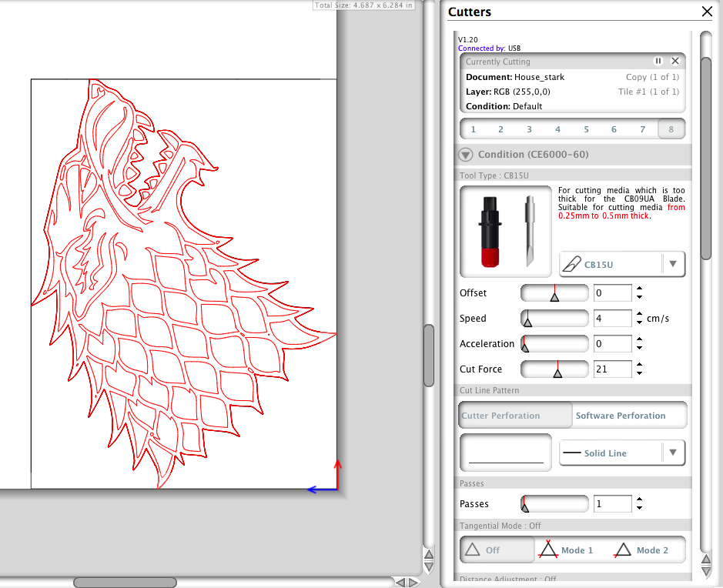Image resolution: width=723 pixels, height=588 pixels.
Task: Switch to Software Perforation mode
Action: [629, 415]
